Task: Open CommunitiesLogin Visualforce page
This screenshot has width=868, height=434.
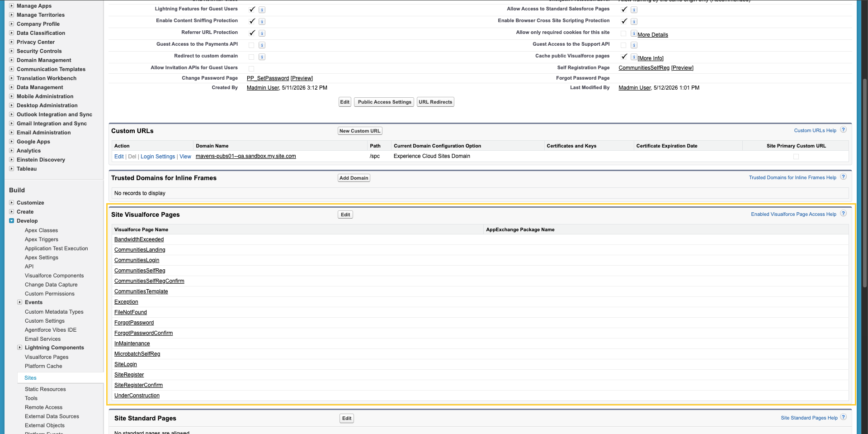Action: (x=137, y=260)
